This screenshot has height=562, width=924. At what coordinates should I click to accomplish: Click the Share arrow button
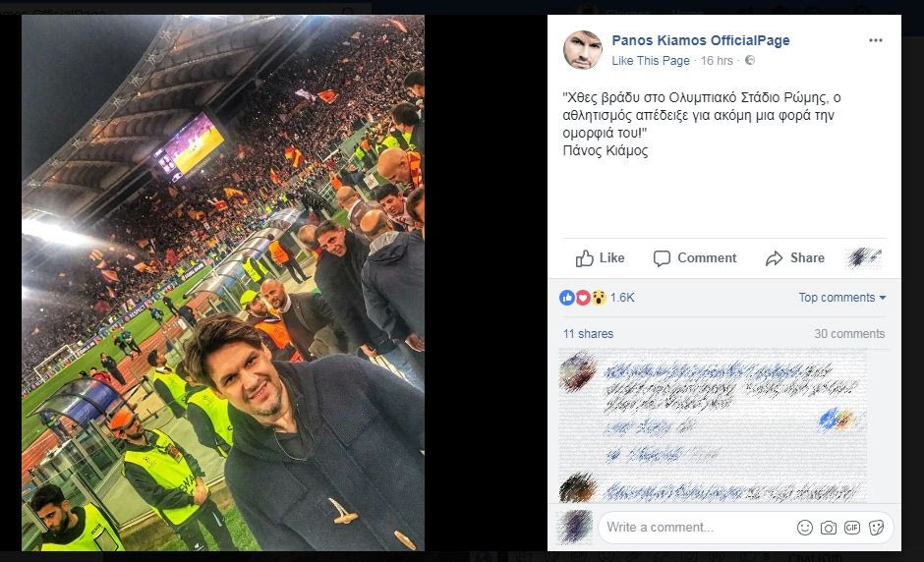(x=795, y=258)
